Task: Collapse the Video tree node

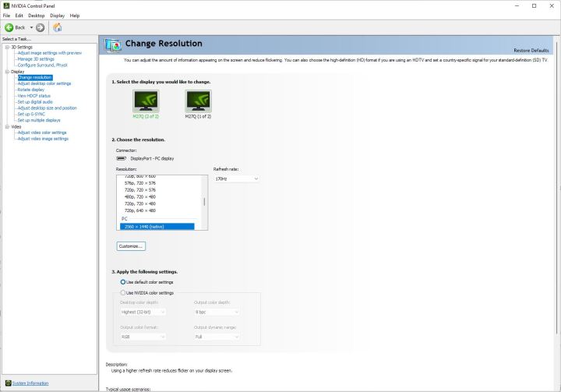Action: coord(6,126)
